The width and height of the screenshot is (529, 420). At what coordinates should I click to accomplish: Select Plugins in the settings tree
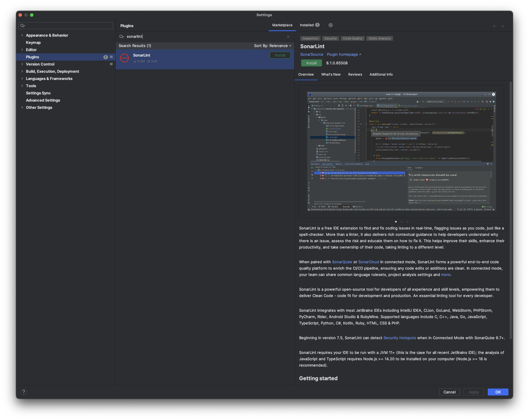pyautogui.click(x=66, y=57)
